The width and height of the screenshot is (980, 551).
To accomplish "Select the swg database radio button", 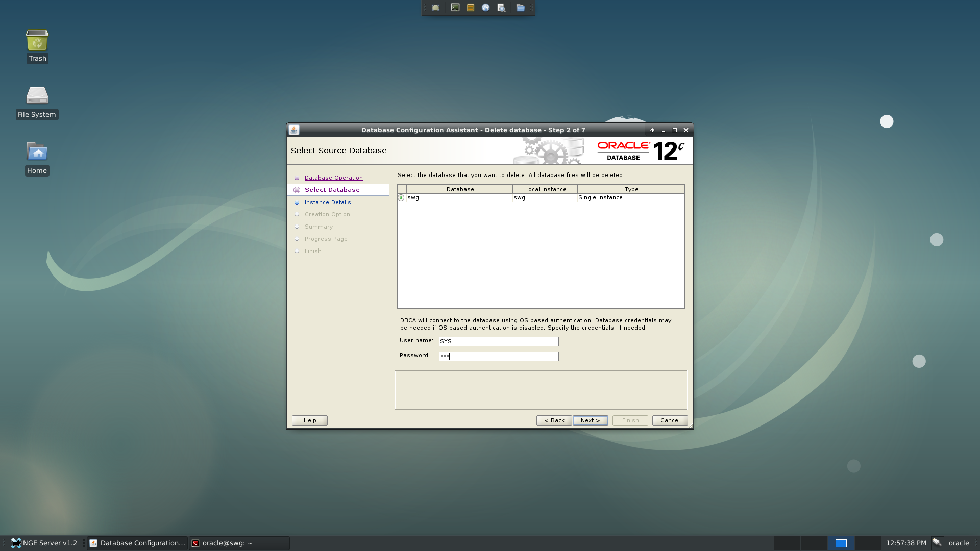I will point(401,198).
